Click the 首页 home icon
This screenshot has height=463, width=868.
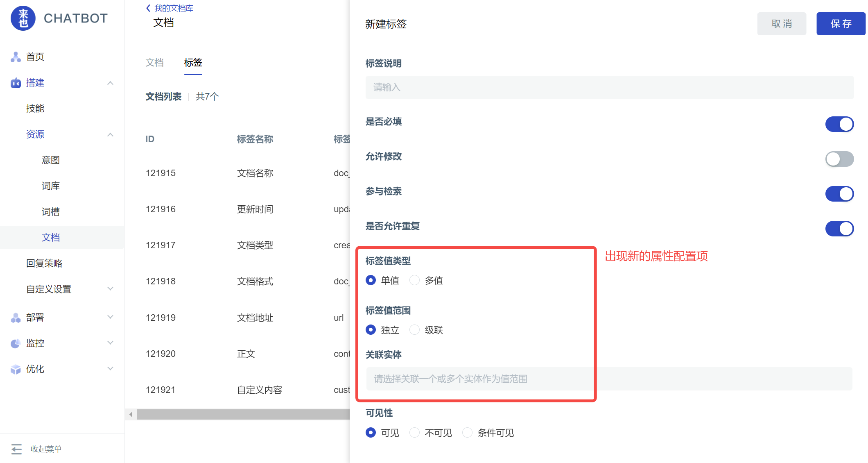pyautogui.click(x=16, y=57)
